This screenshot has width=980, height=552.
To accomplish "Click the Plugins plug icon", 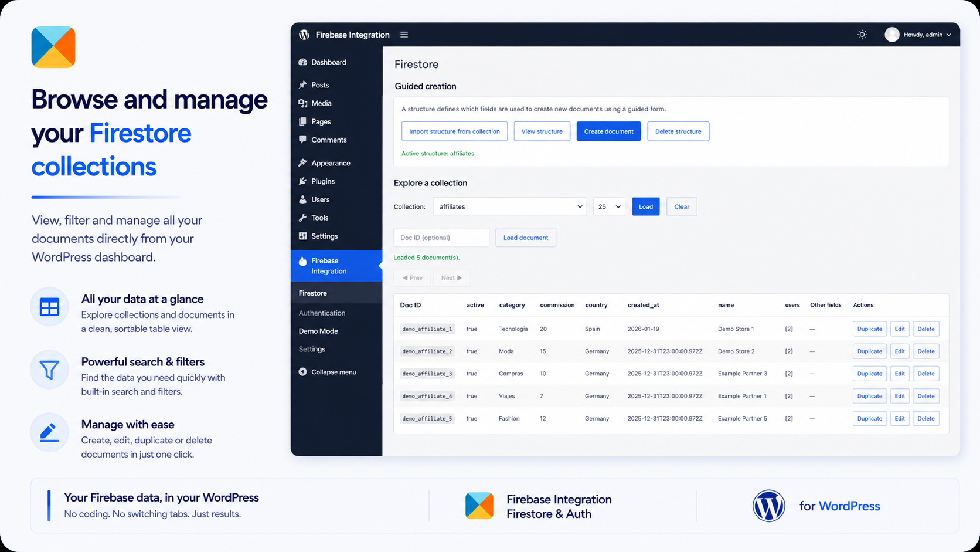I will point(302,181).
